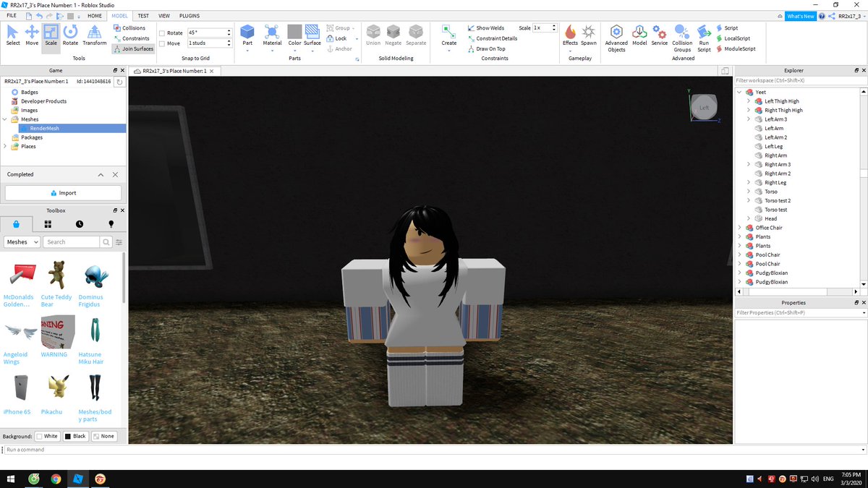Click the Run Script button
Screen dimensions: 868x488
pyautogui.click(x=704, y=38)
